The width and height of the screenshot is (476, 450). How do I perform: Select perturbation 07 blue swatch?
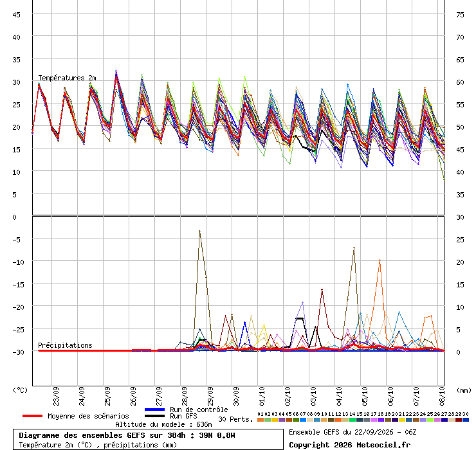click(303, 420)
